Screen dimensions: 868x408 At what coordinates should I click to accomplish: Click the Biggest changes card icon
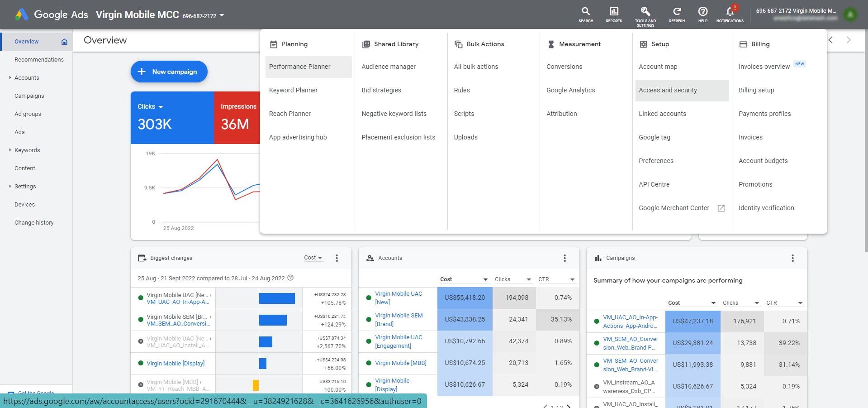pos(142,258)
